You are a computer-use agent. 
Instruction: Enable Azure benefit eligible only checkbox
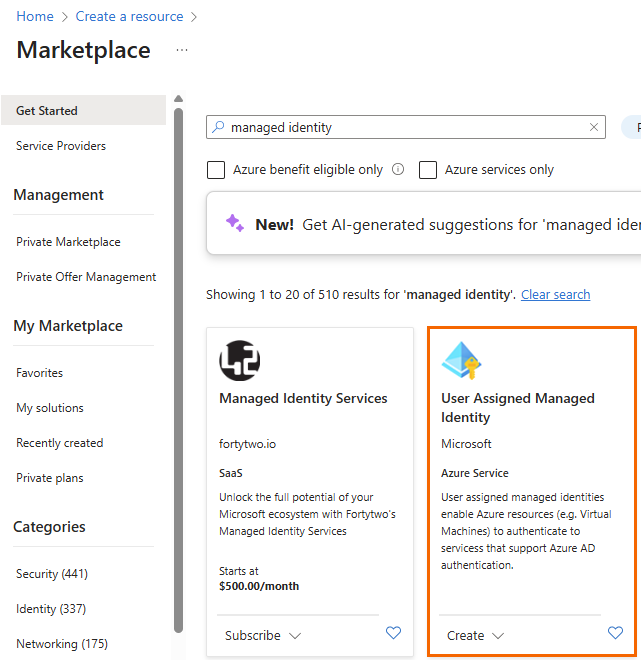point(216,170)
